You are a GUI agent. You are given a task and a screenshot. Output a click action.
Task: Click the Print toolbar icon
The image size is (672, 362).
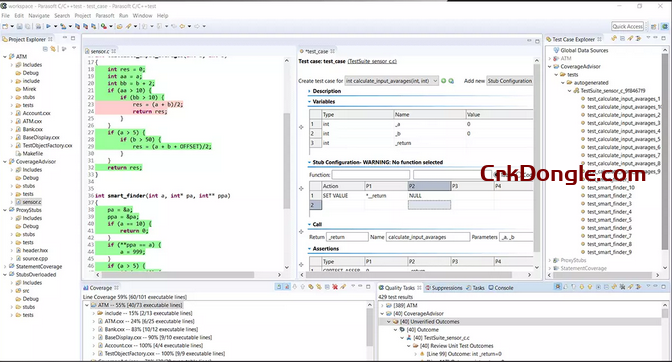tap(39, 27)
